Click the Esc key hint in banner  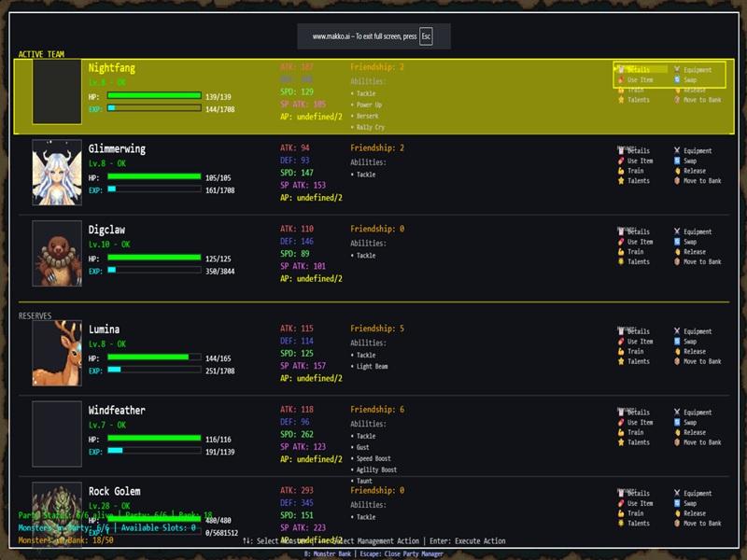pos(426,36)
